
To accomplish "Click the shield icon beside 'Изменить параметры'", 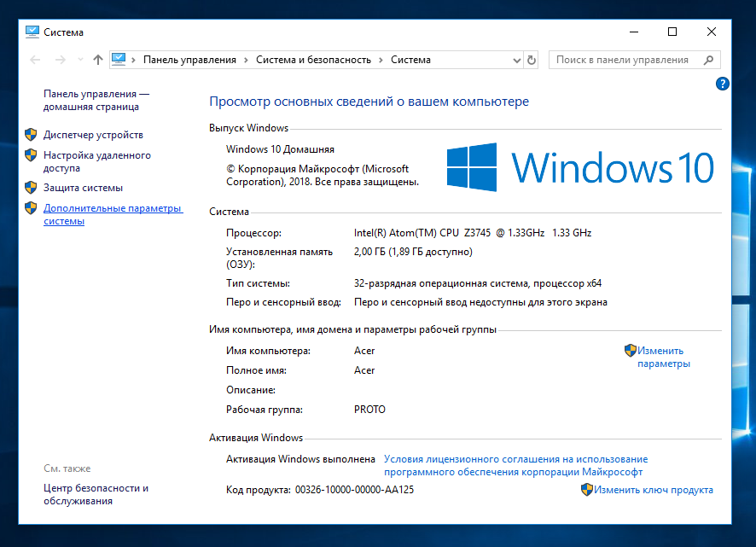I will [631, 351].
